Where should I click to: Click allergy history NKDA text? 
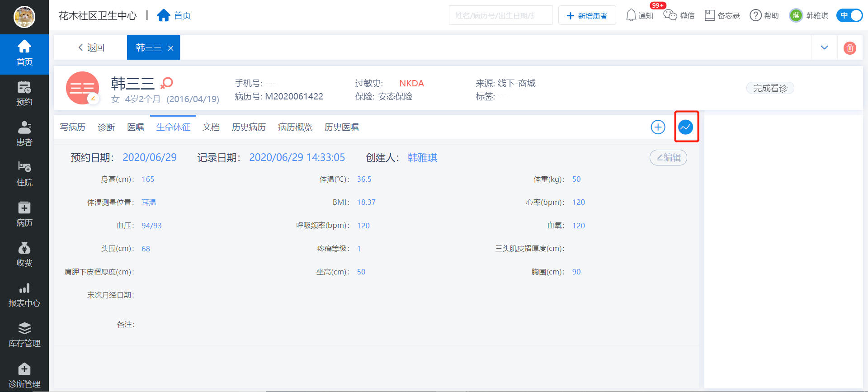point(411,83)
